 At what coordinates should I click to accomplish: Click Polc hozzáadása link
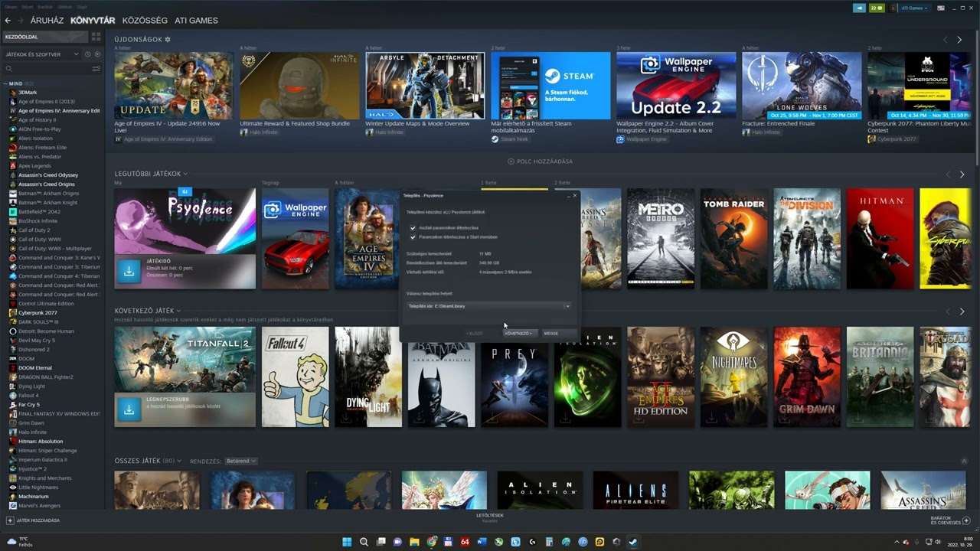(x=540, y=161)
